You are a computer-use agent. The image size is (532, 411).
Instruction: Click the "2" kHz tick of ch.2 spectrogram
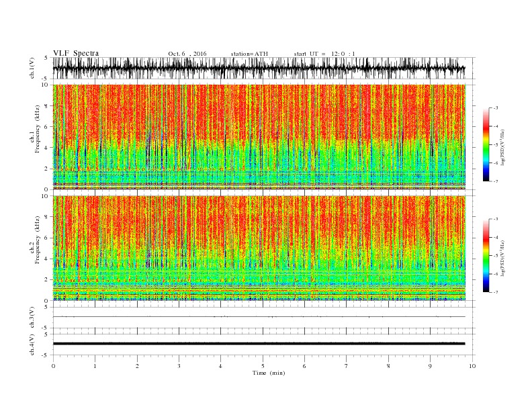pos(47,280)
